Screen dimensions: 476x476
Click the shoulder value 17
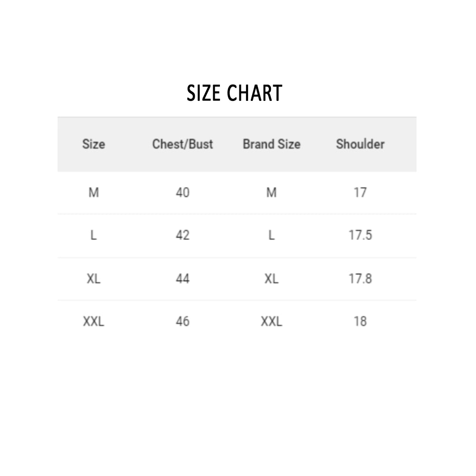pyautogui.click(x=360, y=193)
